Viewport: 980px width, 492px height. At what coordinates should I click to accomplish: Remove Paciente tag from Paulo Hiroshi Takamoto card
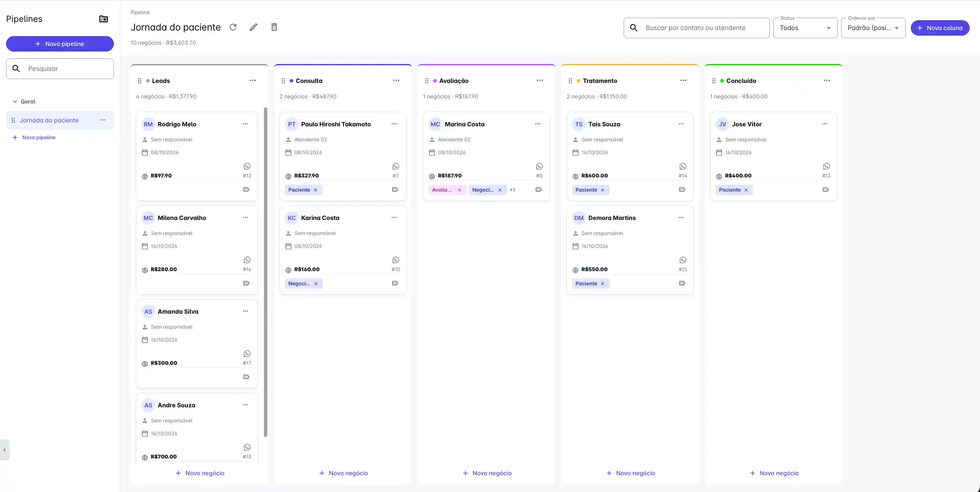pos(315,190)
